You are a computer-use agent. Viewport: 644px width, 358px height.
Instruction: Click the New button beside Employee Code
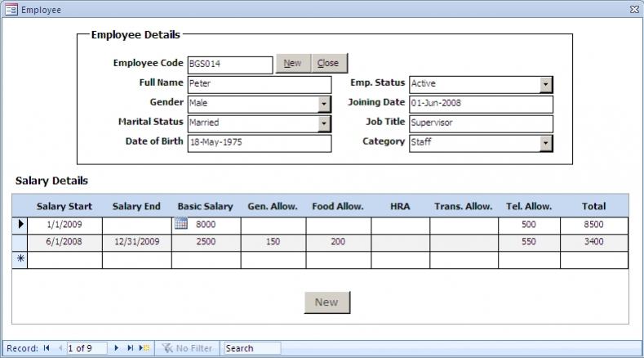pos(293,64)
